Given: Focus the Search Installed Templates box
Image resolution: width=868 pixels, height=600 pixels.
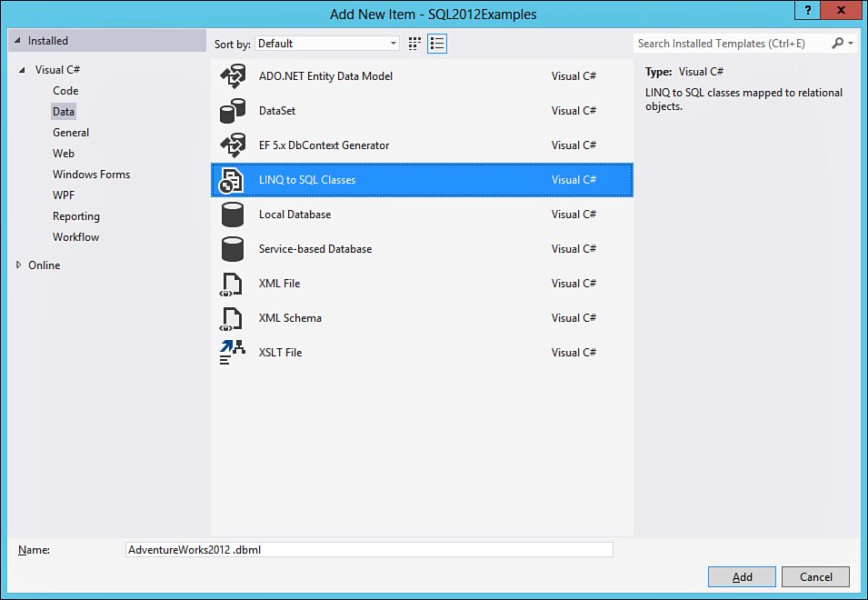Looking at the screenshot, I should (732, 44).
